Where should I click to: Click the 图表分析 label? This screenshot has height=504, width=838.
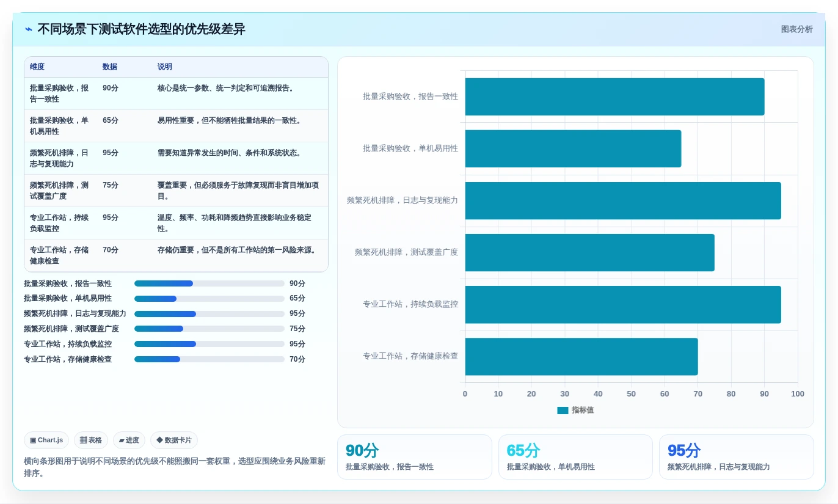click(x=796, y=29)
